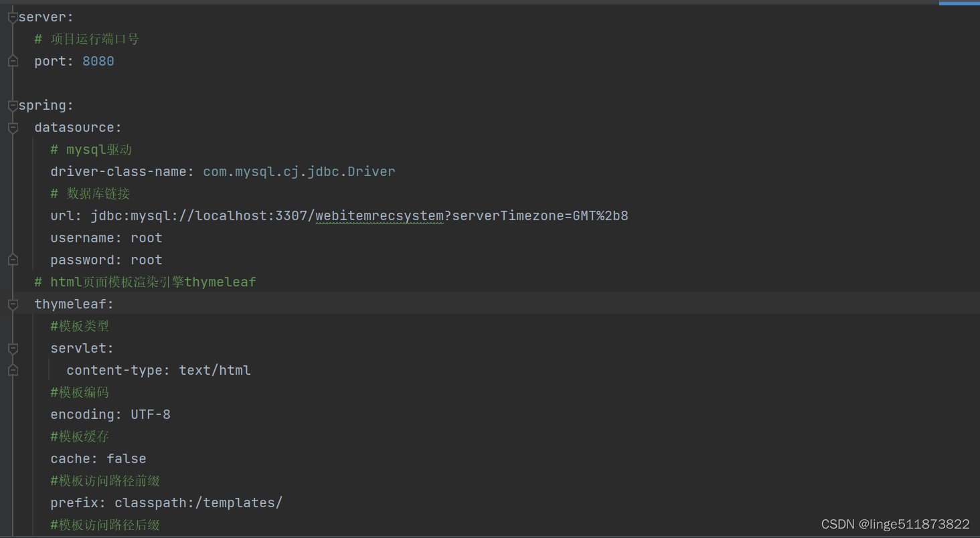
Task: Click the encoding value UTF-8
Action: pyautogui.click(x=150, y=414)
